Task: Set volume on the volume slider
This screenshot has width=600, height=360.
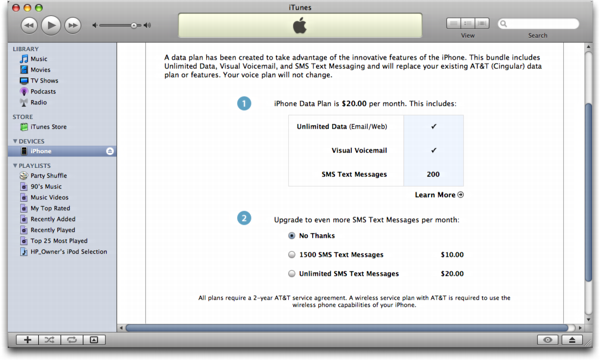Action: tap(120, 25)
